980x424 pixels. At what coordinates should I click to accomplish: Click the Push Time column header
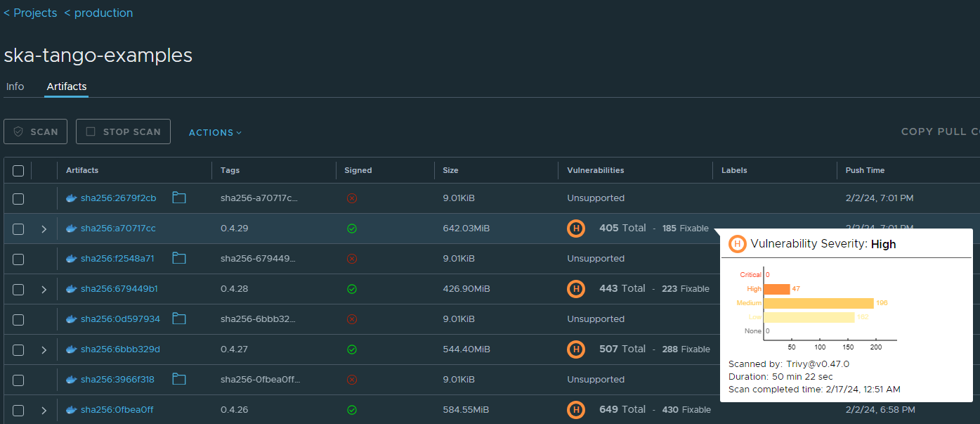click(x=865, y=170)
